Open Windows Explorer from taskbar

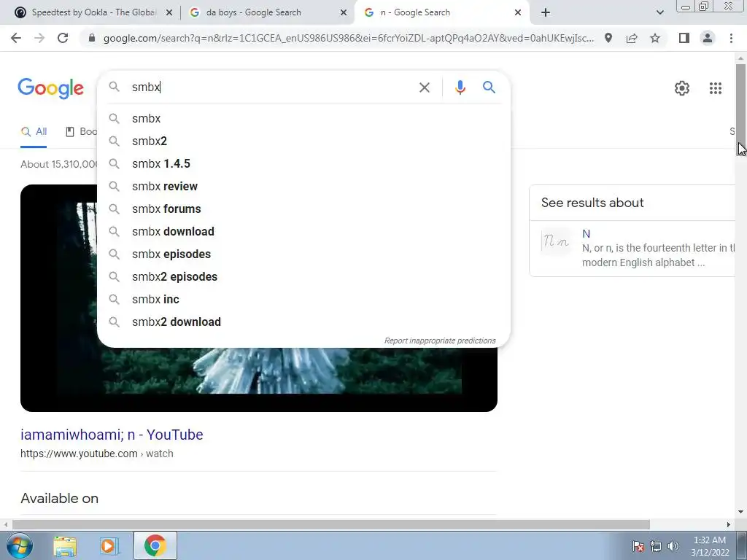point(65,545)
